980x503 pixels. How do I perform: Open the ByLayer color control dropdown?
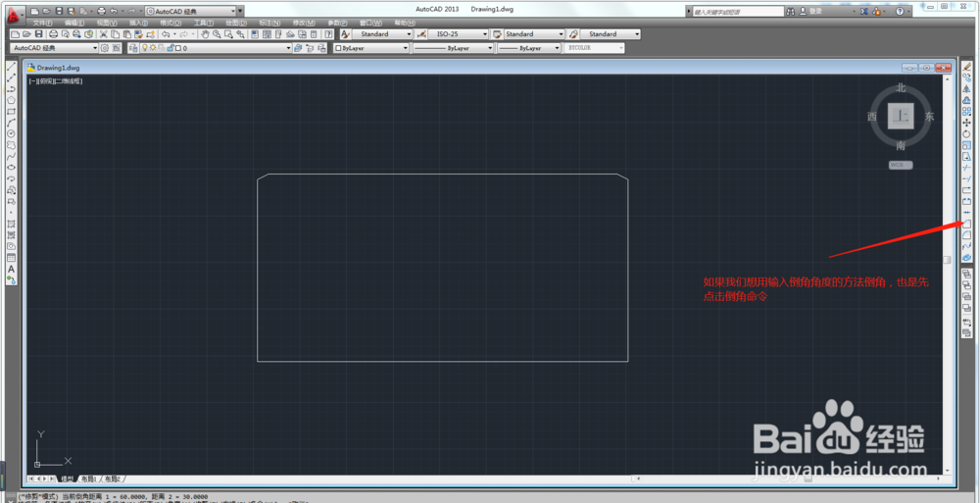point(371,48)
